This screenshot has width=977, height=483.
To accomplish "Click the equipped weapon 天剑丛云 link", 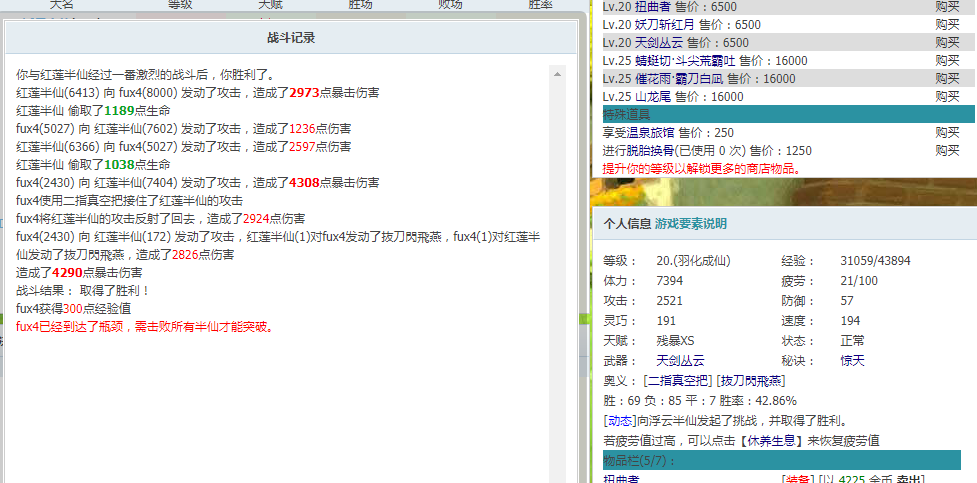I will click(680, 361).
